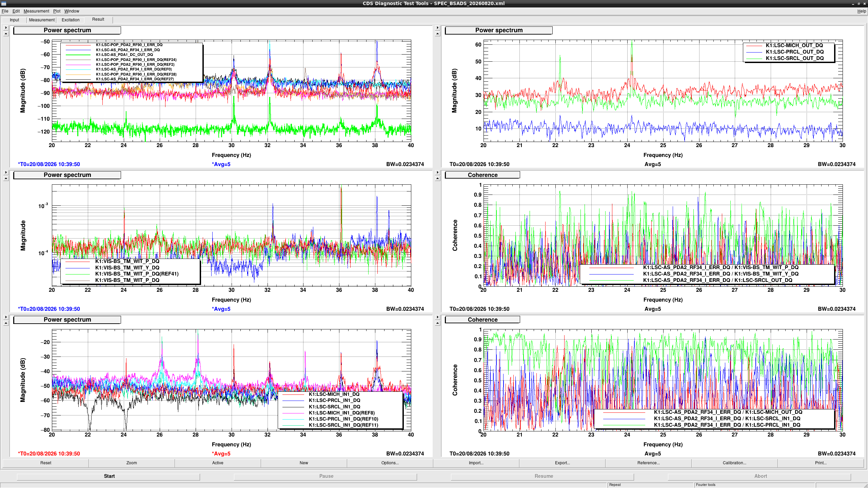Image resolution: width=868 pixels, height=488 pixels.
Task: Click the right-arrow beside middle Coherence pad
Action: tap(437, 172)
